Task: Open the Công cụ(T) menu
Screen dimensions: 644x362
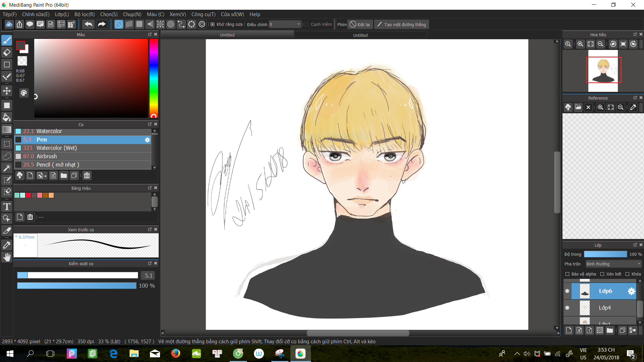Action: tap(203, 14)
